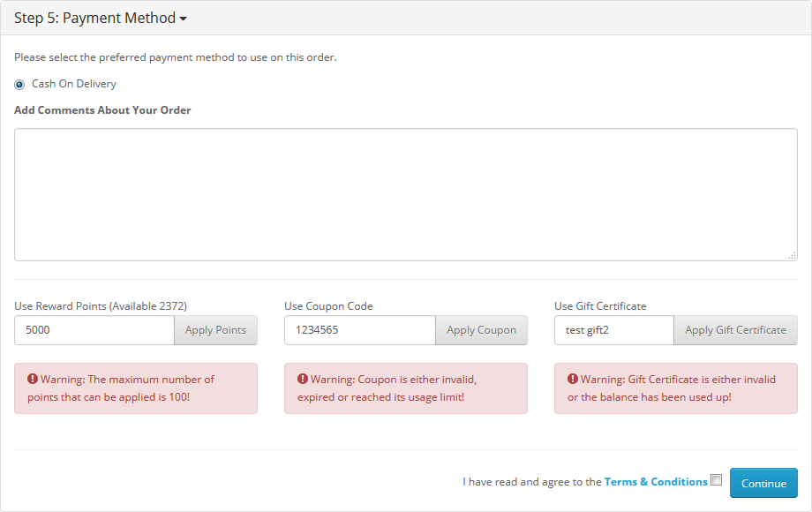The width and height of the screenshot is (812, 512).
Task: Open the Terms & Conditions link
Action: (x=656, y=482)
